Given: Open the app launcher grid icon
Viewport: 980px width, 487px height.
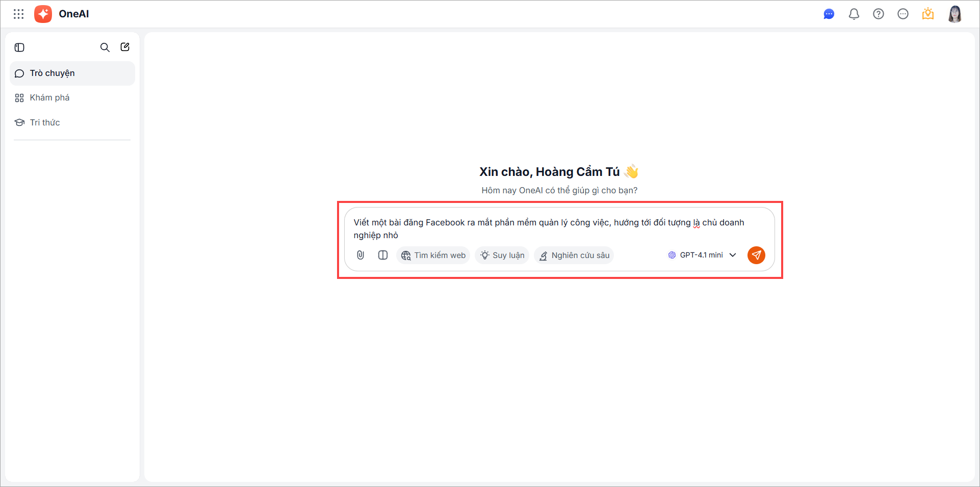Looking at the screenshot, I should (x=19, y=14).
